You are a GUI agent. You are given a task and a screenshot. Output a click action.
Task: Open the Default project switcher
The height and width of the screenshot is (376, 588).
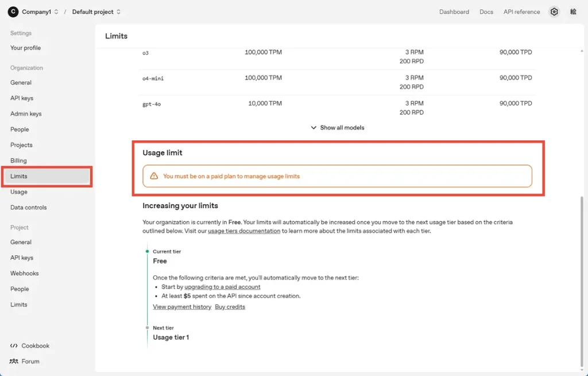96,11
